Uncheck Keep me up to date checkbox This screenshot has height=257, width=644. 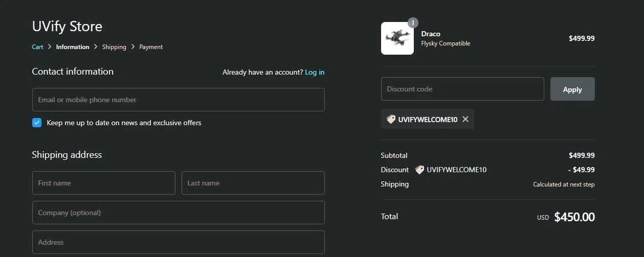37,123
